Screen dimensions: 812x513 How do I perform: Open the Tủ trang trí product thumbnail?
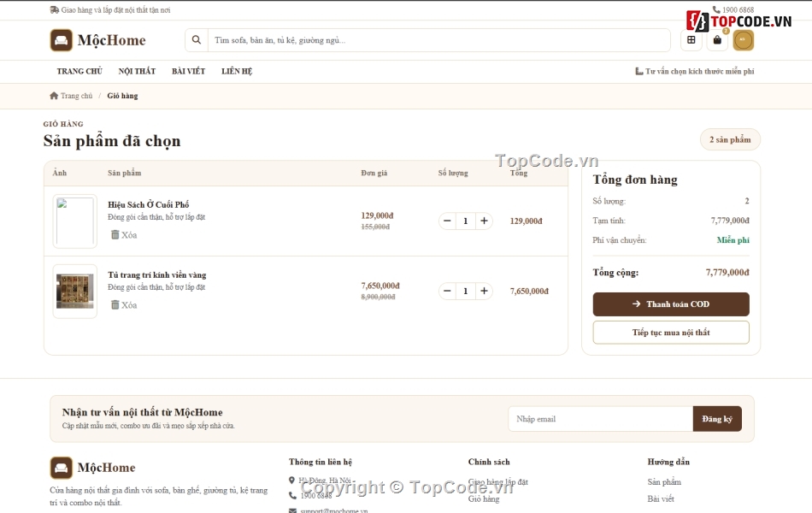click(75, 292)
